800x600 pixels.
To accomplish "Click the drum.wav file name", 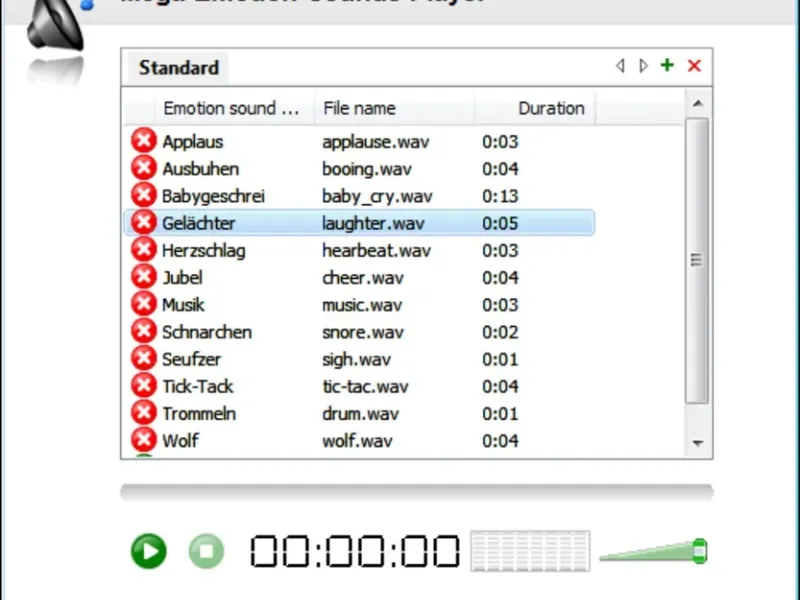I will click(360, 413).
